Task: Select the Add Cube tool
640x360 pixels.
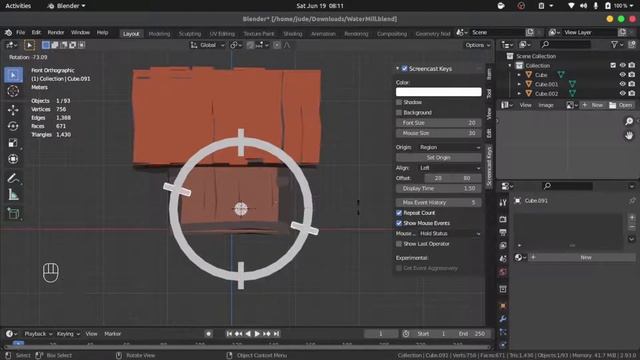Action: tap(13, 213)
